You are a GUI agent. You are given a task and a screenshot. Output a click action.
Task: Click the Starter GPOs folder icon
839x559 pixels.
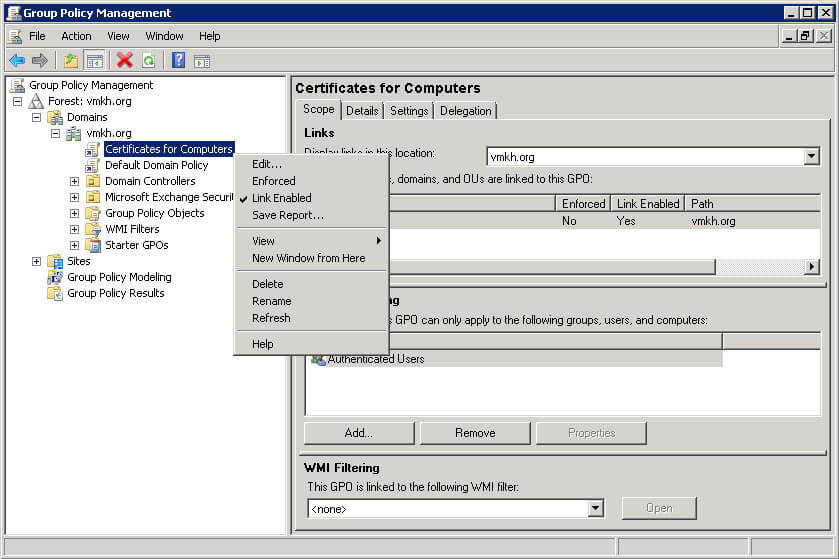click(93, 245)
